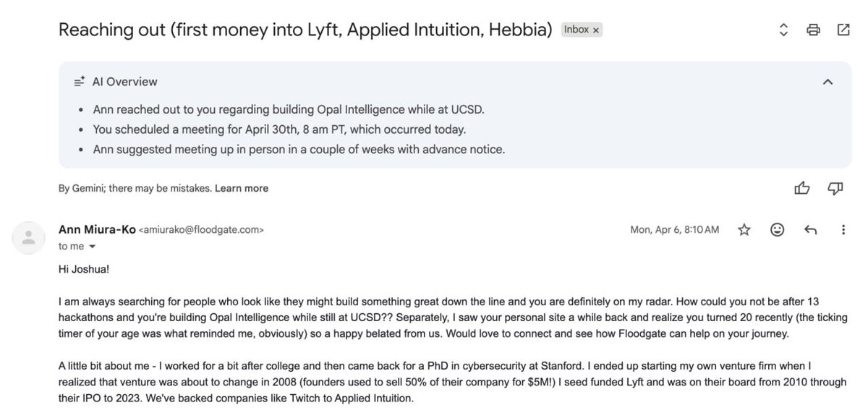Give thumbs up to the AI Overview
This screenshot has width=868, height=418.
(802, 189)
